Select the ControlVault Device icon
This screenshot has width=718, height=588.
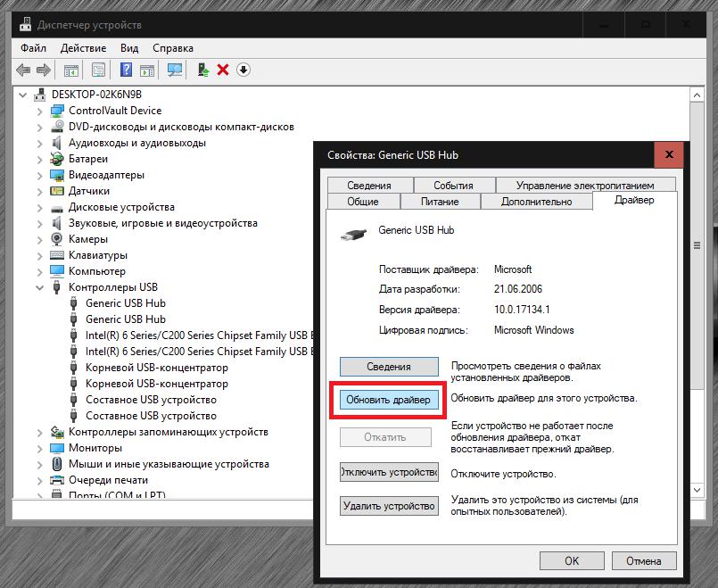[x=57, y=111]
